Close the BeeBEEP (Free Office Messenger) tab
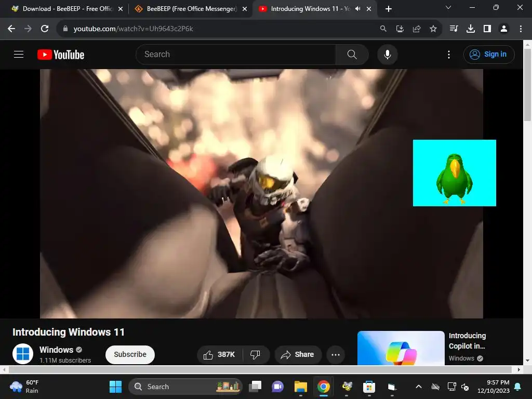532x399 pixels. tap(245, 9)
